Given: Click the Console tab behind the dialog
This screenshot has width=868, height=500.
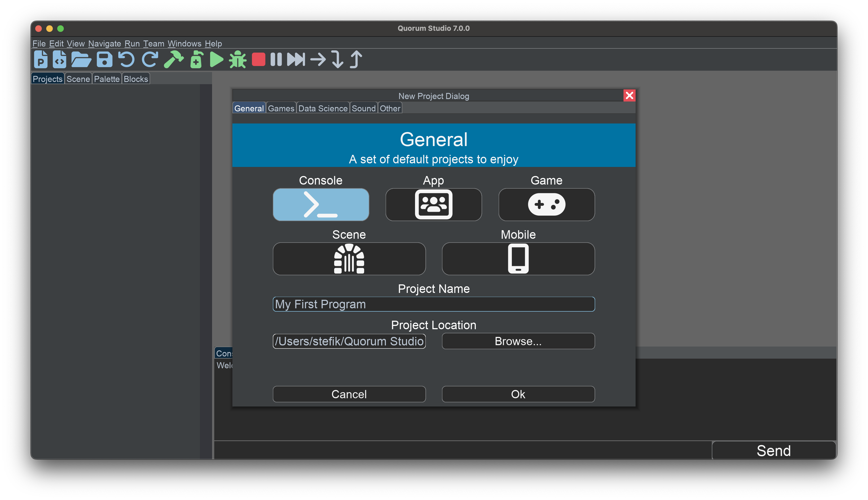Looking at the screenshot, I should 224,353.
